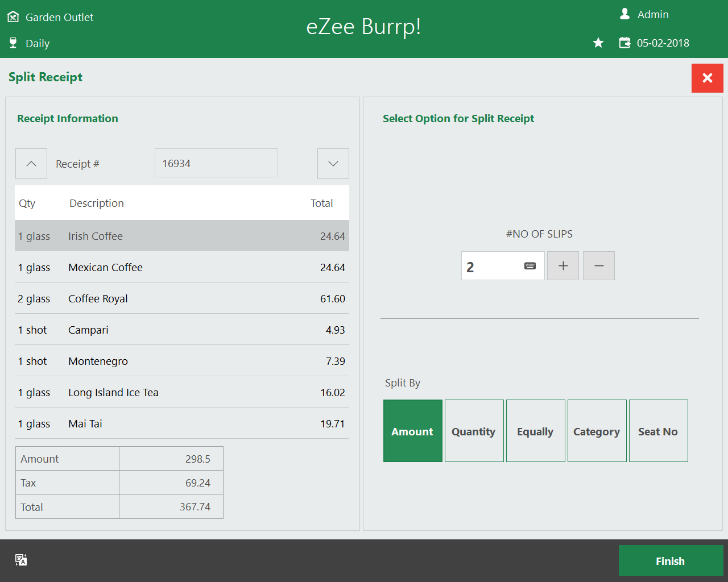Screen dimensions: 728x582
Task: Select the Coffee Royal item row
Action: [x=181, y=298]
